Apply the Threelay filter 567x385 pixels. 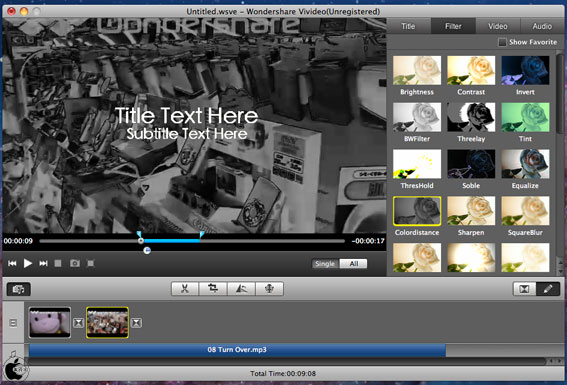471,117
